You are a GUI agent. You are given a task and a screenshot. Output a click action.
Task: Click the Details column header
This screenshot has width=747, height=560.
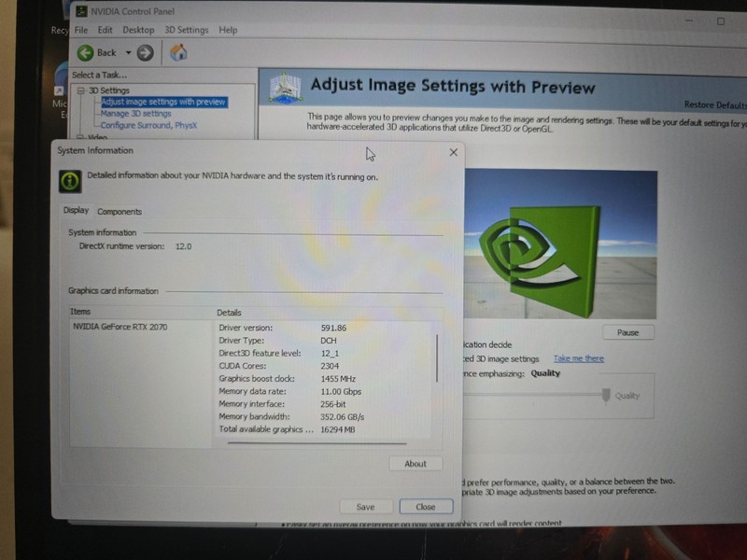229,313
